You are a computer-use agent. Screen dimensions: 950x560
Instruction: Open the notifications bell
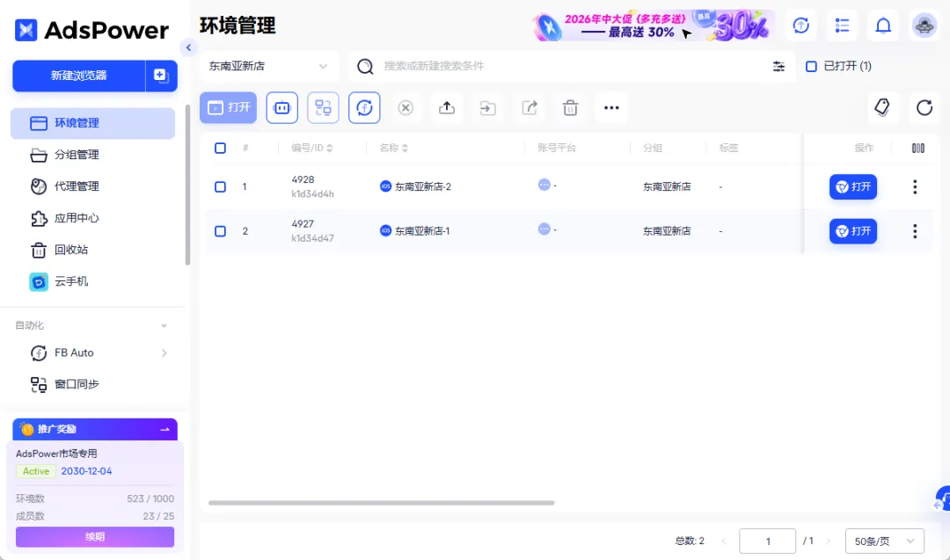883,25
